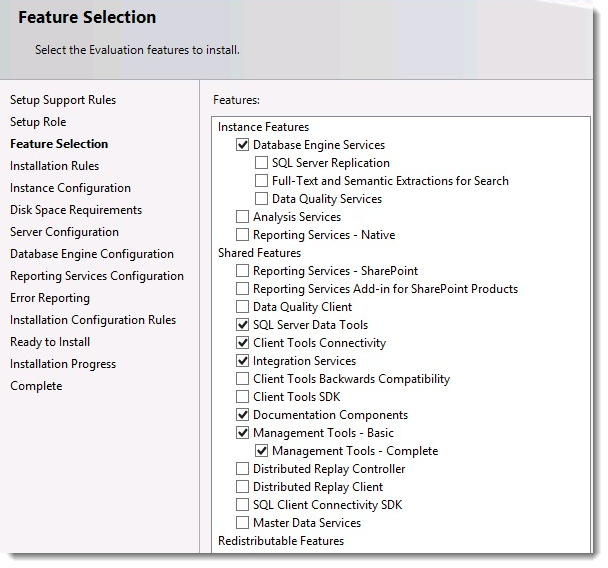
Task: Enable Reporting Services Add-in for SharePoint Products
Action: pyautogui.click(x=242, y=289)
